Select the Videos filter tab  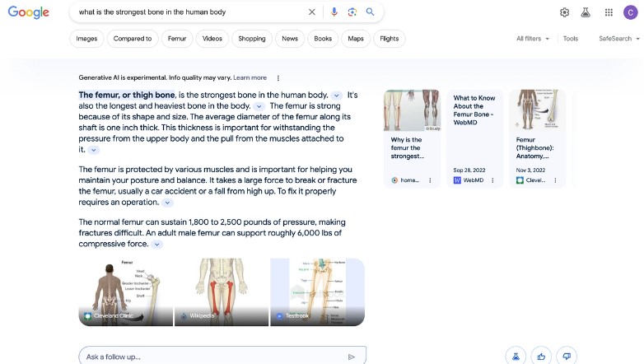point(212,39)
